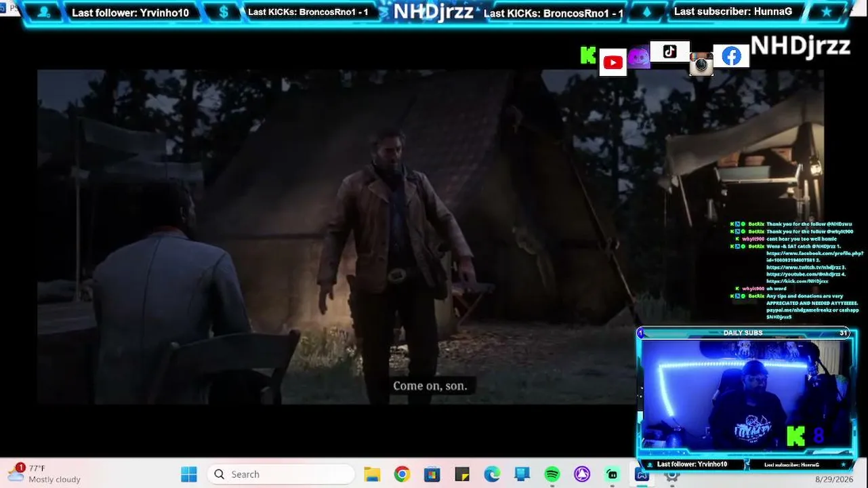Click the 'Last follower: Yrvinho10' label under the webcam
Viewport: 868px width, 488px height.
(x=692, y=464)
